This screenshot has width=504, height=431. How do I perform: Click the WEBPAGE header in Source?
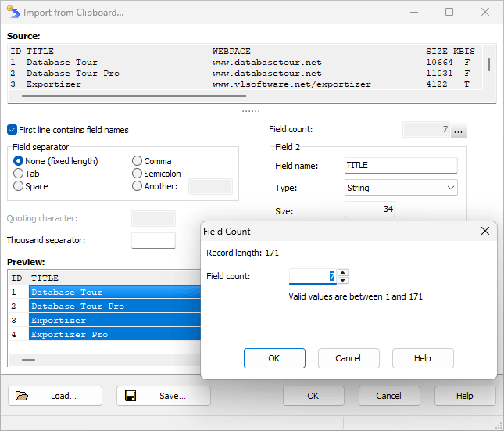[x=231, y=51]
